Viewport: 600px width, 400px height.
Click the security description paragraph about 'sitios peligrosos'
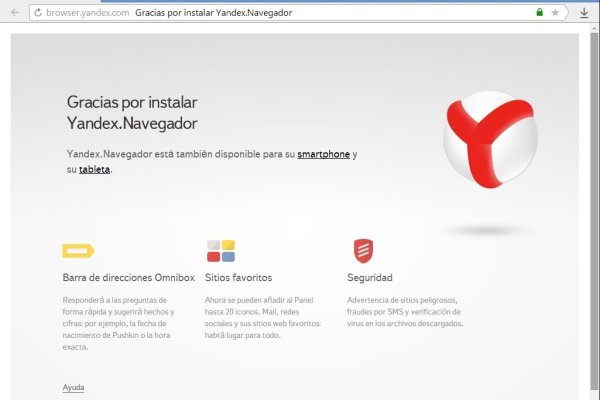tap(404, 312)
